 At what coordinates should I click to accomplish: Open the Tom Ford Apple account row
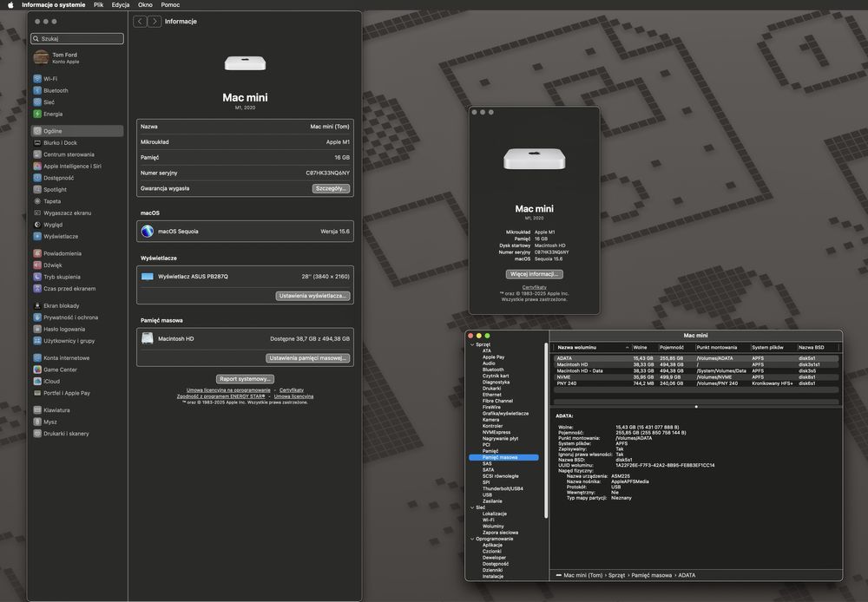77,57
